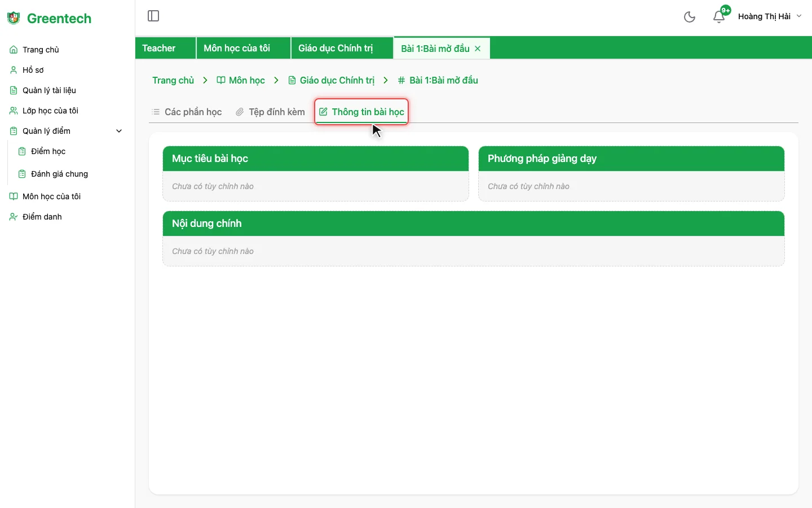Screen dimensions: 812x508
Task: Select the Thông tin bài học tab
Action: click(x=361, y=112)
